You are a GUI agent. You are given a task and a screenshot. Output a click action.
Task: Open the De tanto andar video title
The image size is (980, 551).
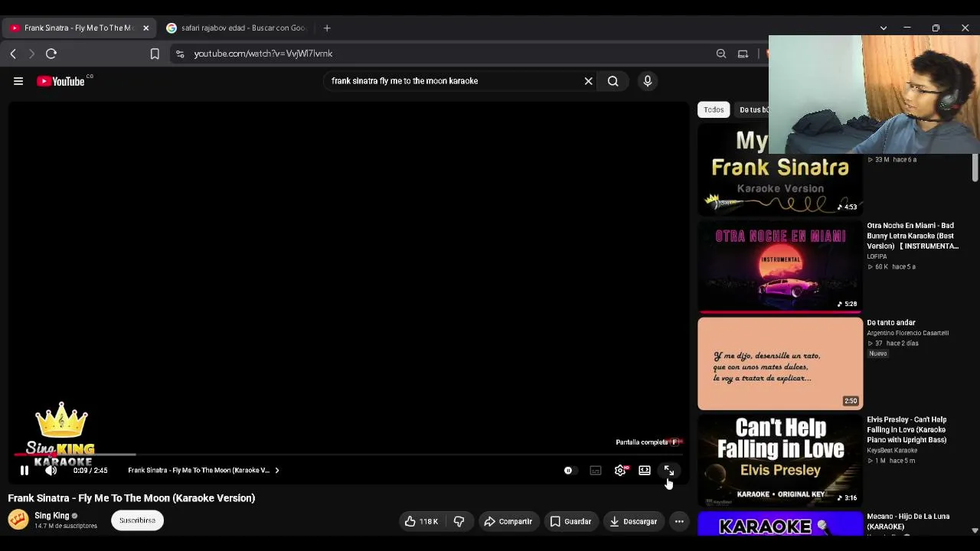[891, 323]
